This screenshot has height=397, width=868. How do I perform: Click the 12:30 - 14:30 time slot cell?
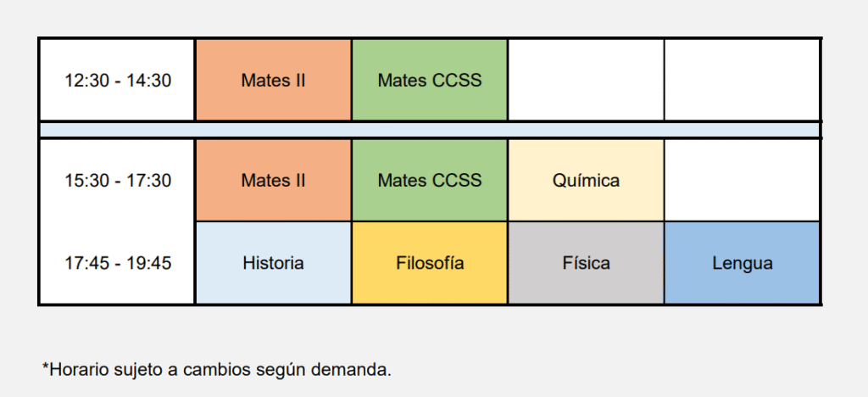(x=117, y=80)
